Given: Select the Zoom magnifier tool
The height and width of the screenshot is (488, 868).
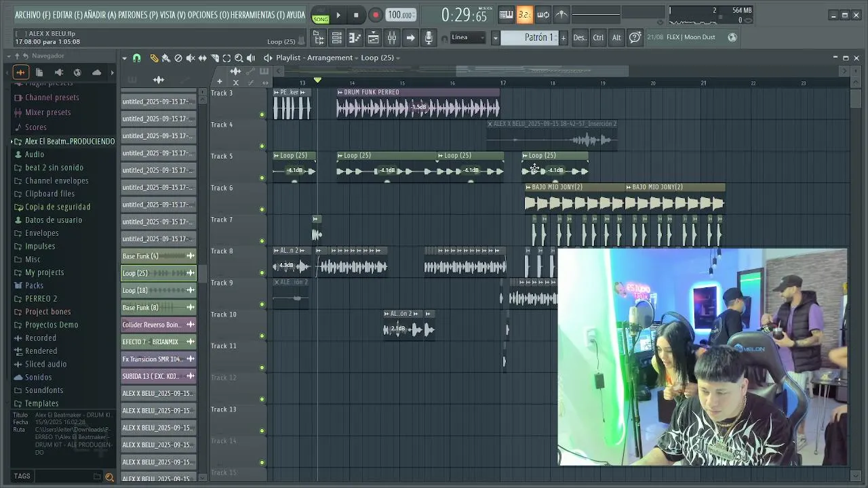Looking at the screenshot, I should [x=239, y=58].
